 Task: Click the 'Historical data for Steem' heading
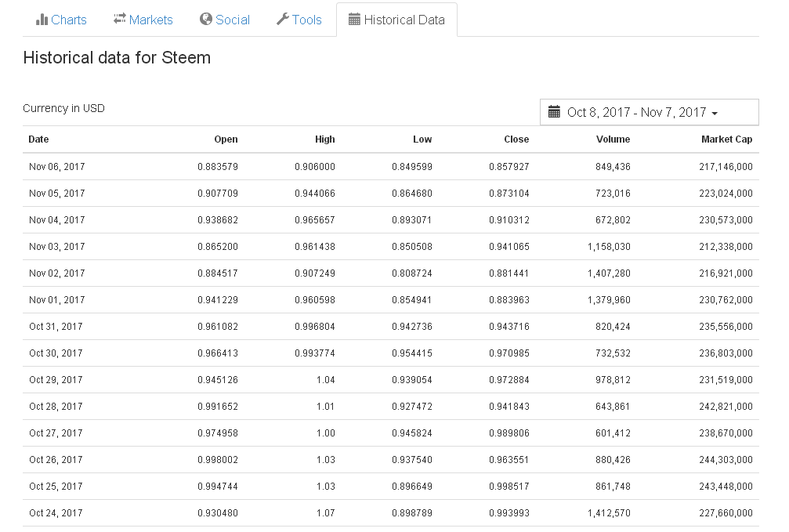[117, 57]
